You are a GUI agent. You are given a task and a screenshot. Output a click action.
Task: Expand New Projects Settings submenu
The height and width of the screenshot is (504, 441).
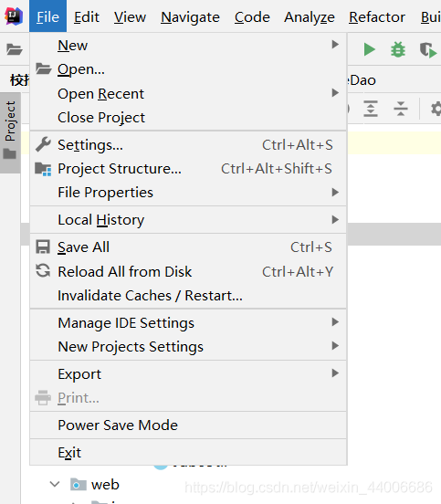[188, 347]
